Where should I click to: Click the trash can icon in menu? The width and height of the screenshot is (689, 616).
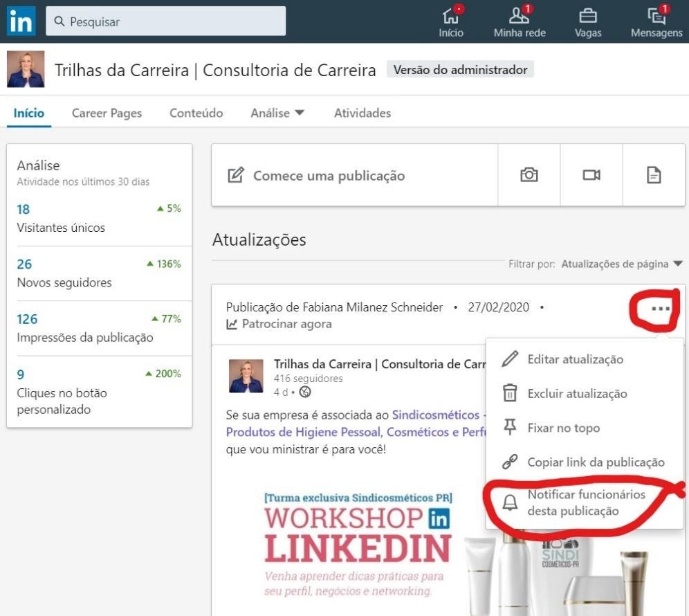tap(510, 392)
